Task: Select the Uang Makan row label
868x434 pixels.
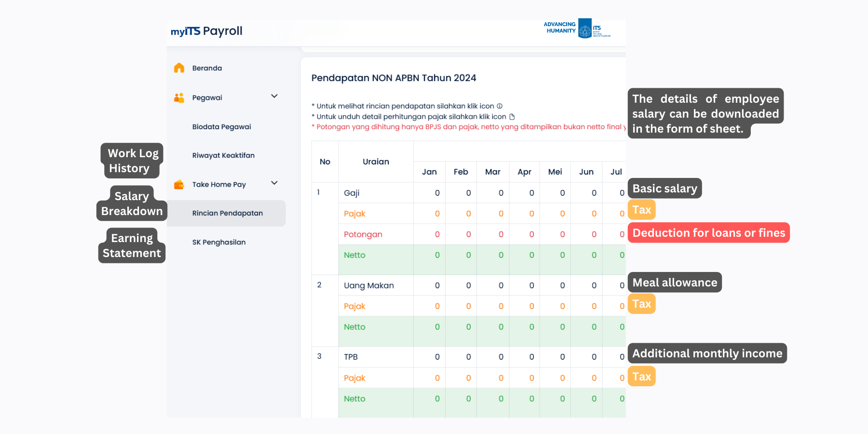Action: 368,285
